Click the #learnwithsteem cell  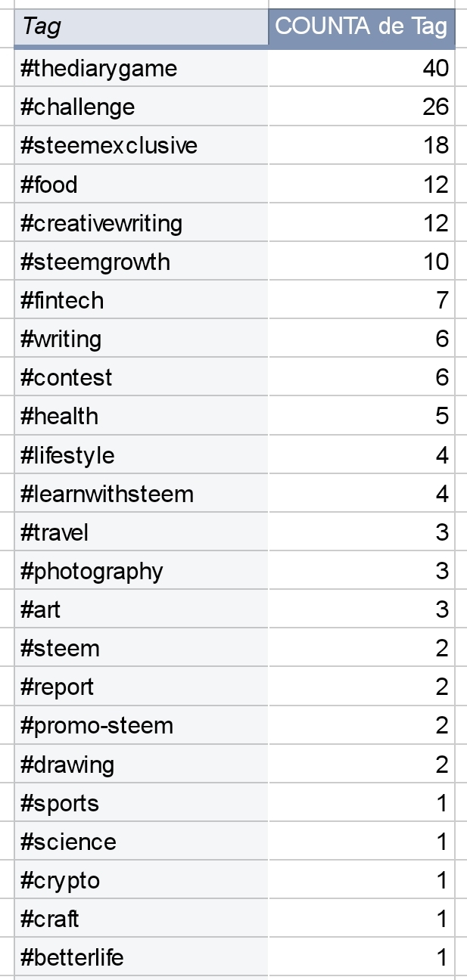(x=141, y=495)
